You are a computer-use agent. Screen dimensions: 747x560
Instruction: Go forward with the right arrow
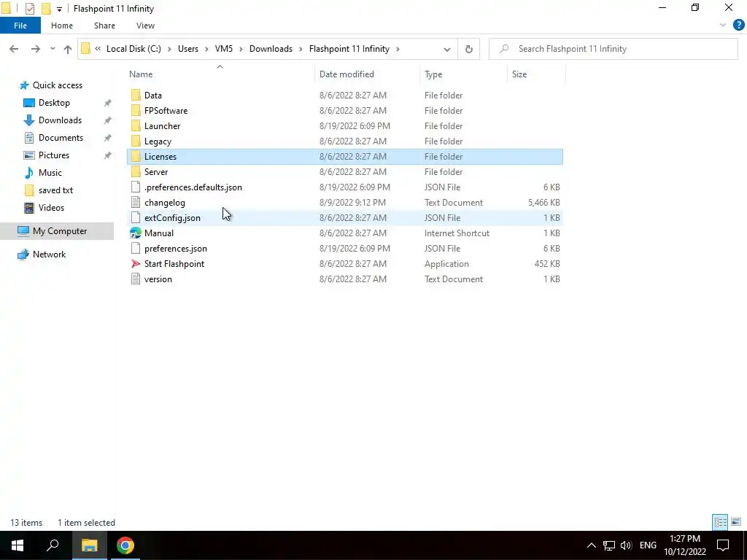[36, 49]
